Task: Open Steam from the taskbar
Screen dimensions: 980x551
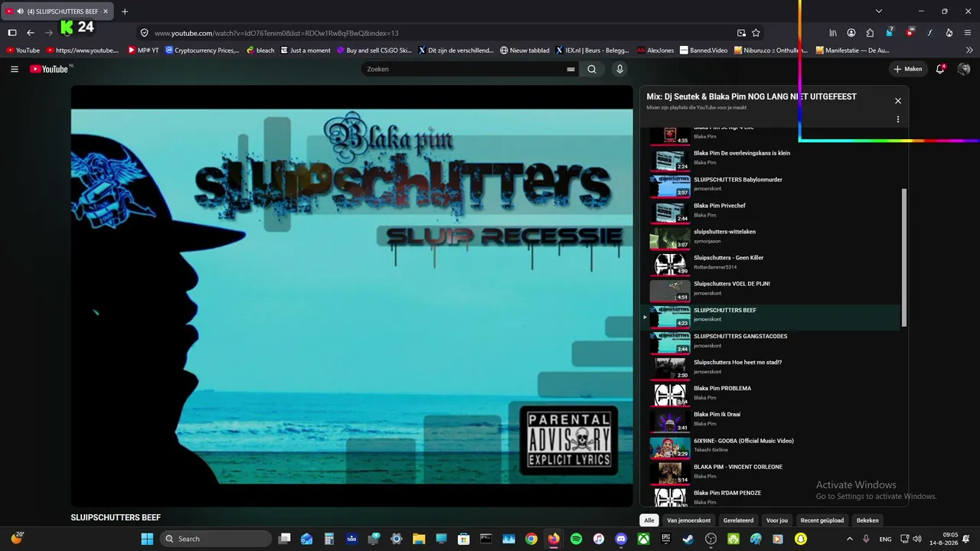Action: (688, 539)
